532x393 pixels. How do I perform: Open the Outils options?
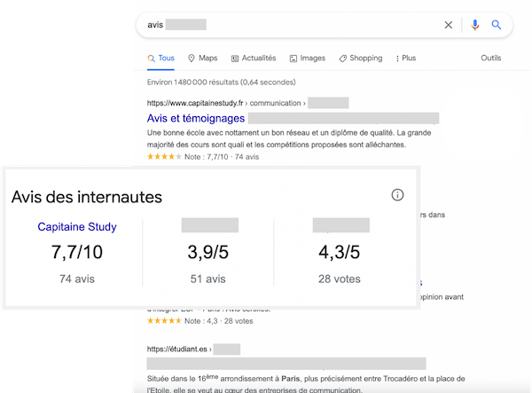(491, 58)
